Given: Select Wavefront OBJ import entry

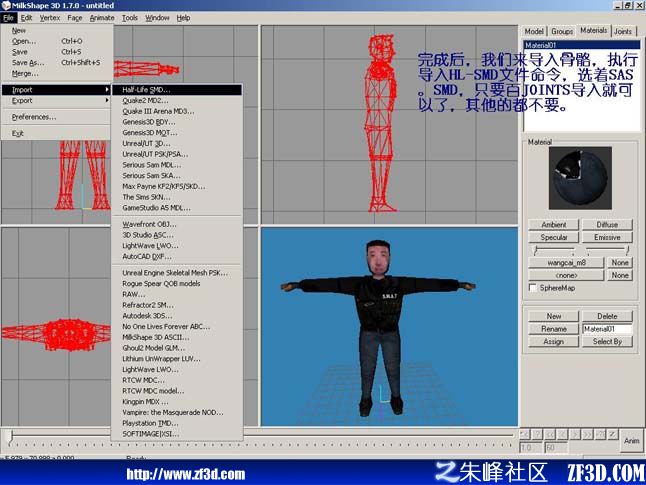Looking at the screenshot, I should (177, 224).
